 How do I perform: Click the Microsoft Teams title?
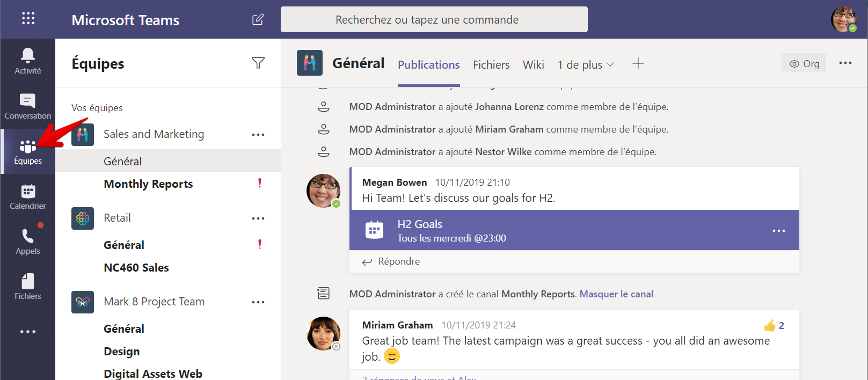point(126,20)
